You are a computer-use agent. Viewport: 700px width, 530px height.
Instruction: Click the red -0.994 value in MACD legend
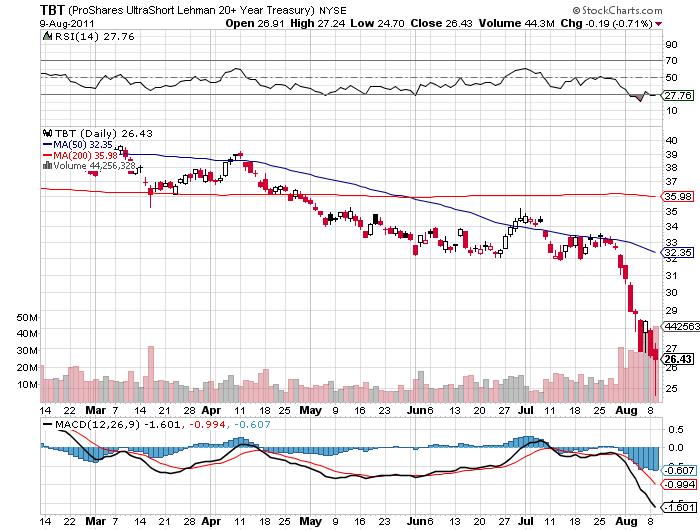point(208,425)
